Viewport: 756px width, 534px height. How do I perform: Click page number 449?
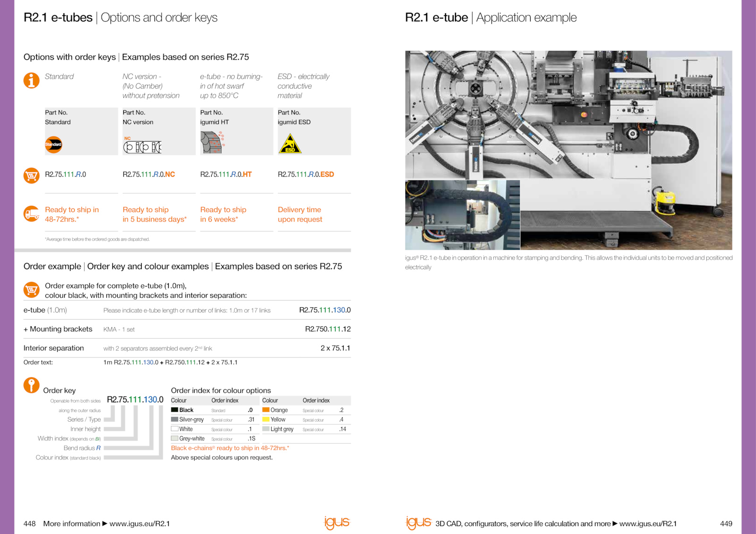click(x=726, y=524)
